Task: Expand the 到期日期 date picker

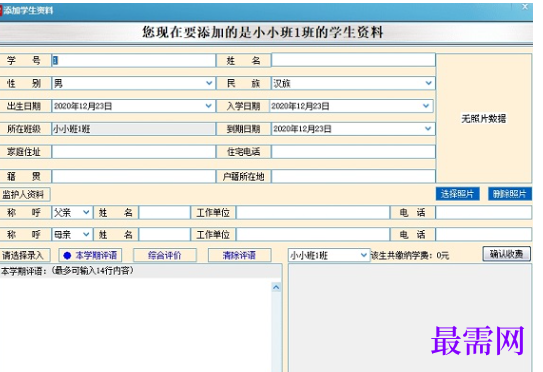Action: click(428, 129)
